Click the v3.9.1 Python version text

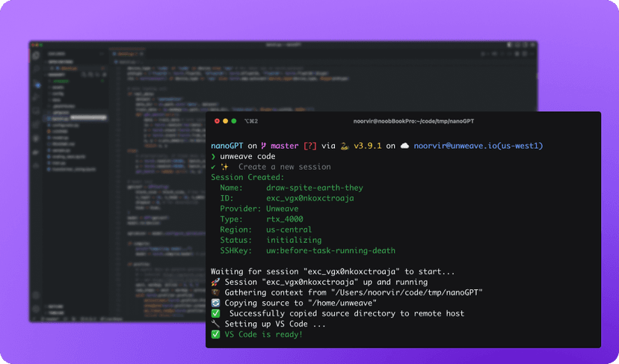click(368, 146)
